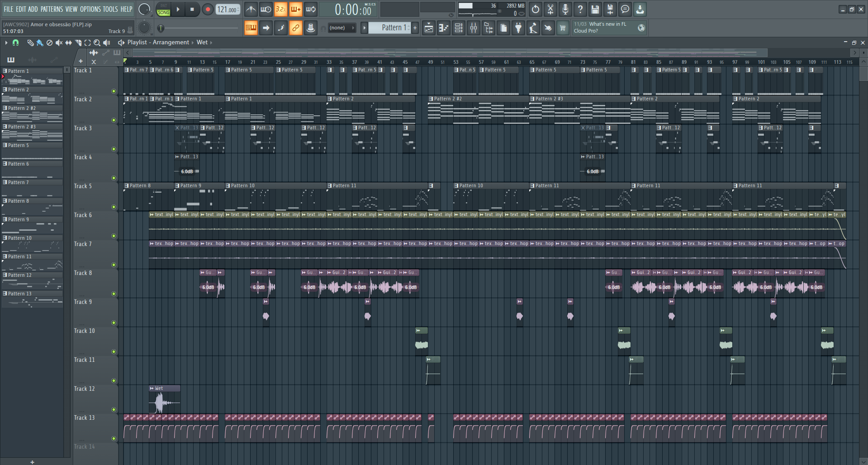The width and height of the screenshot is (868, 465).
Task: Toggle the metronome icon
Action: point(251,9)
